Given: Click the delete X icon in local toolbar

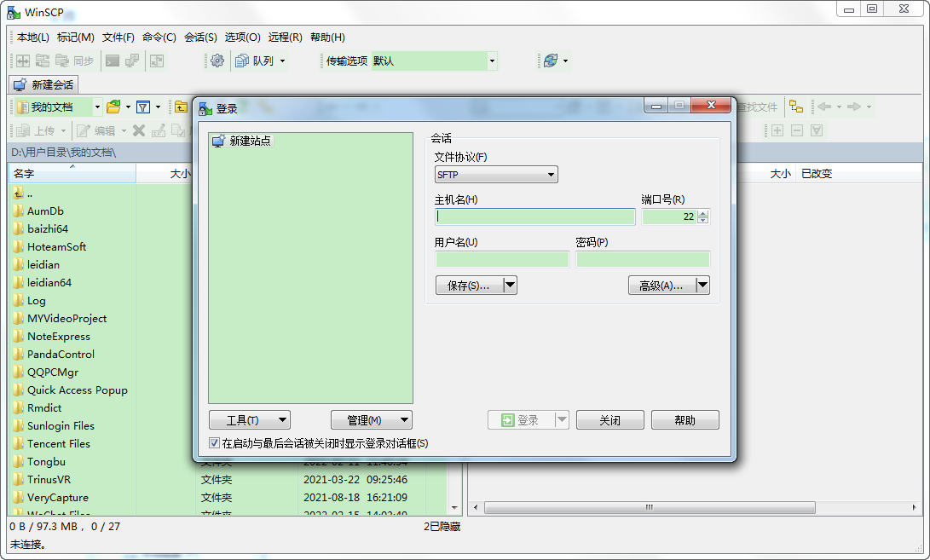Looking at the screenshot, I should point(139,130).
